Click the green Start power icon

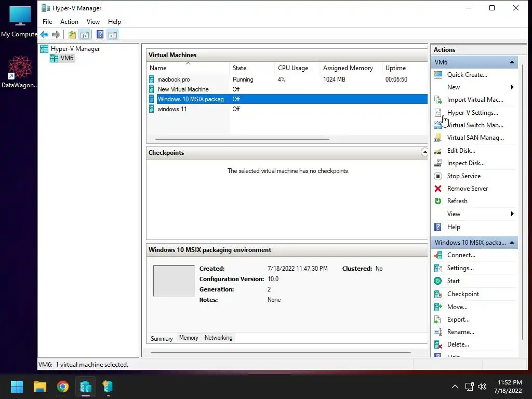pyautogui.click(x=438, y=281)
